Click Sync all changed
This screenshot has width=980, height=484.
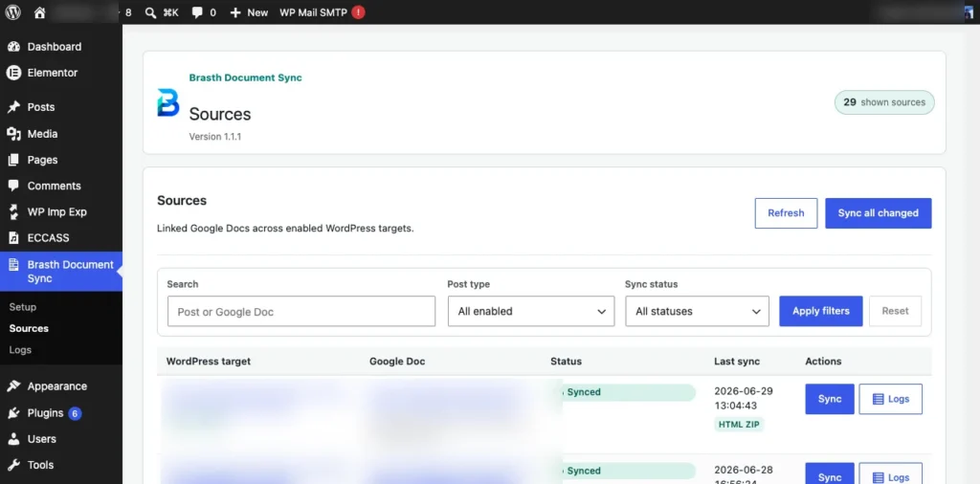[879, 213]
